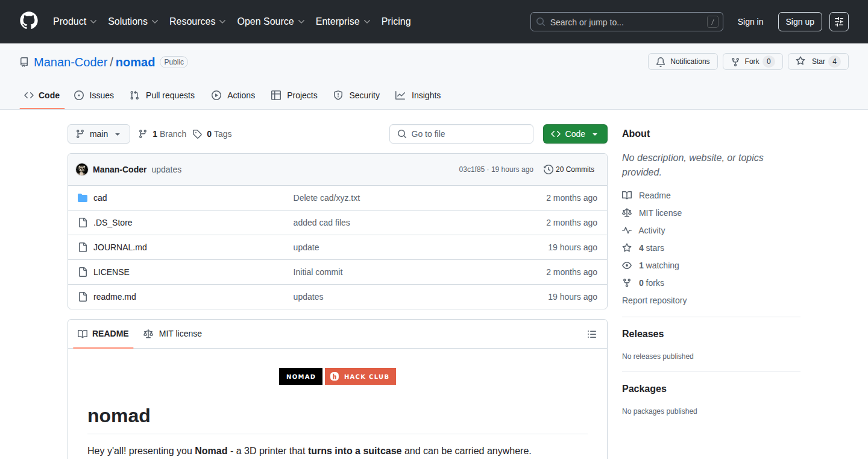This screenshot has height=459, width=868.
Task: Click the star count badge 4
Action: pos(834,62)
